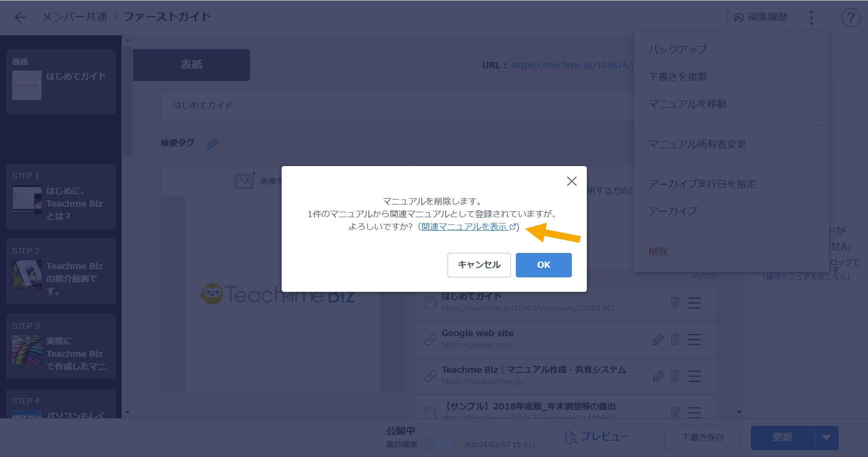868x457 pixels.
Task: Delete the はじめてガイド entry via trash icon
Action: [x=675, y=303]
